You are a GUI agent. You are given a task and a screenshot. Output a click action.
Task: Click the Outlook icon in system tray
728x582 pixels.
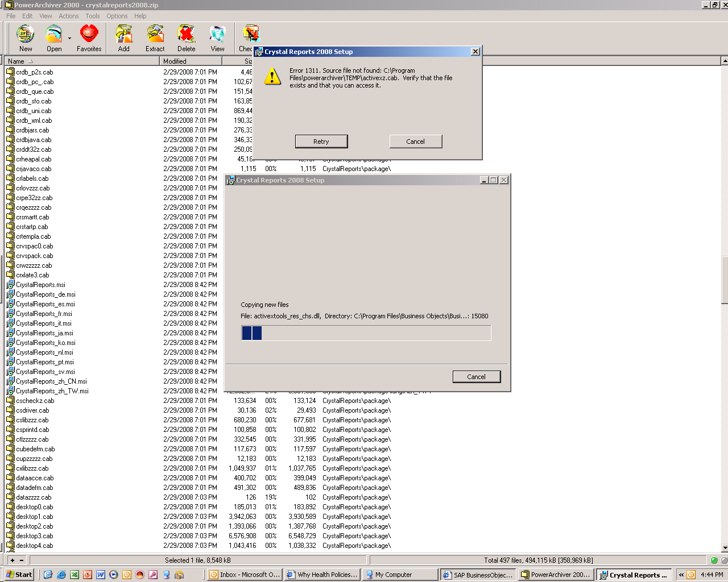click(691, 575)
